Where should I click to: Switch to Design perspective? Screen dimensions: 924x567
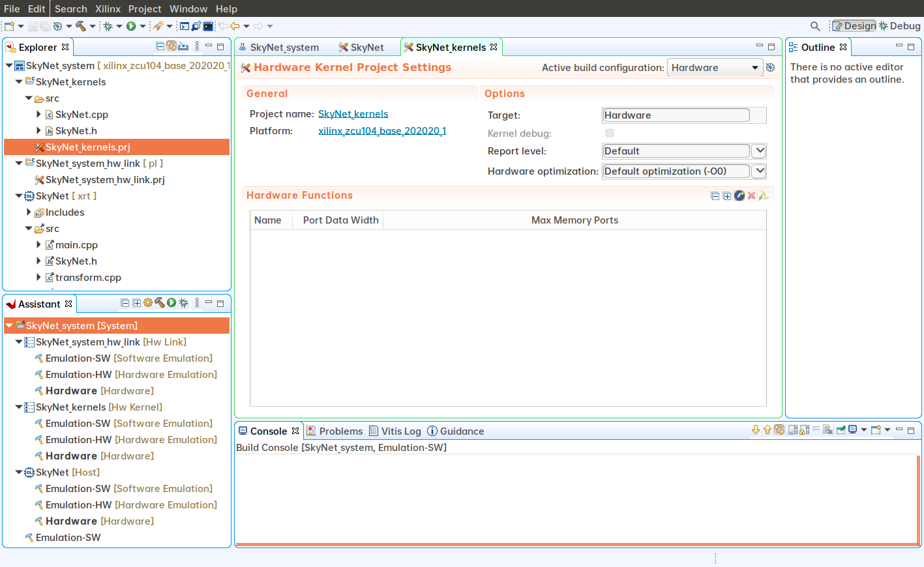coord(854,26)
